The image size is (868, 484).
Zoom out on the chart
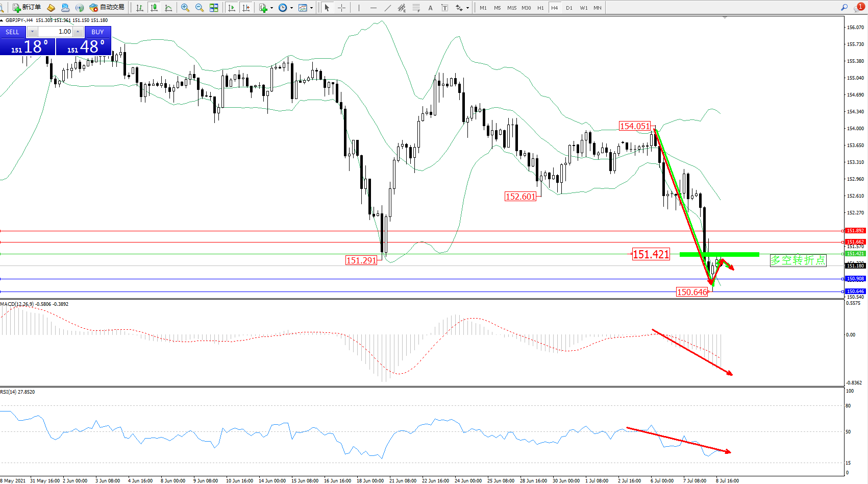point(200,8)
